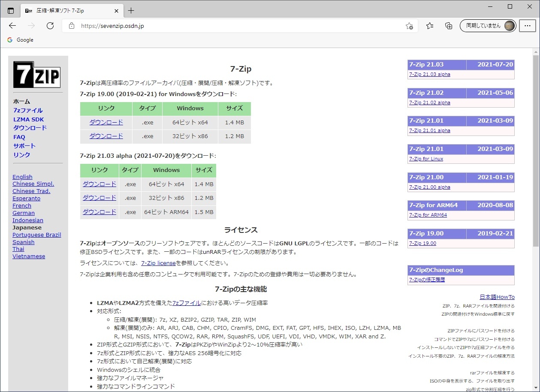Click the 7-Zipの主な機能 heading

point(241,289)
